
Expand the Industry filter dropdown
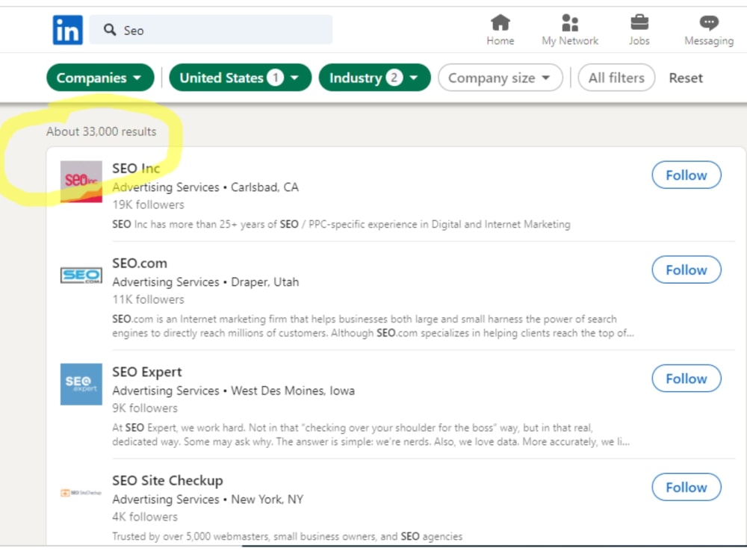pos(374,77)
